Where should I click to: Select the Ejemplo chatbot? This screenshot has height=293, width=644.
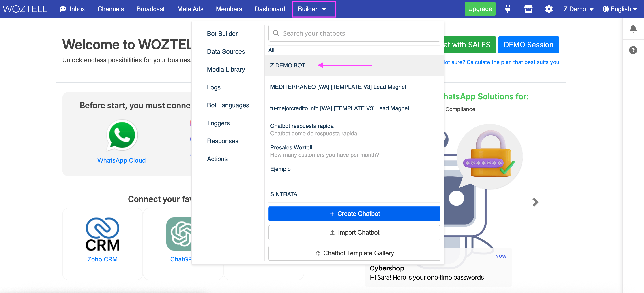pyautogui.click(x=354, y=173)
